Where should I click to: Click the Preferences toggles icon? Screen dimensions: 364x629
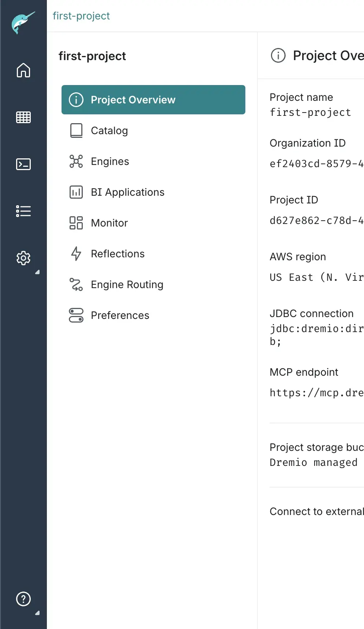76,315
